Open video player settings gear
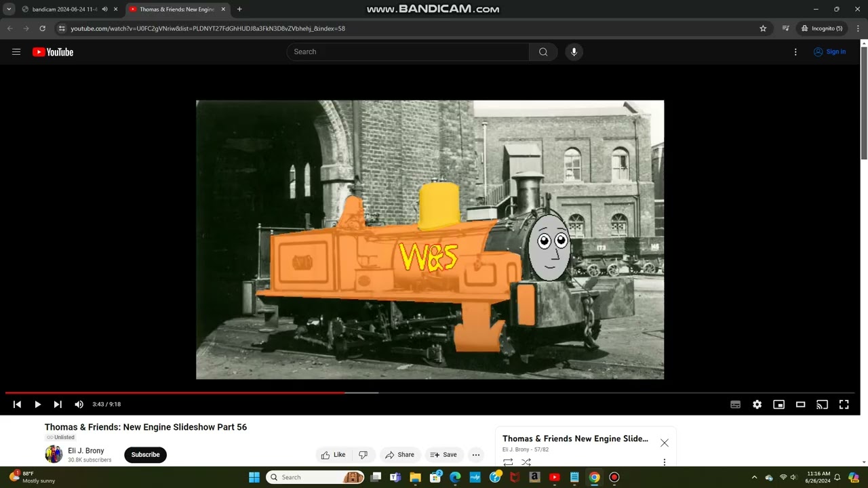Viewport: 868px width, 488px height. tap(757, 405)
